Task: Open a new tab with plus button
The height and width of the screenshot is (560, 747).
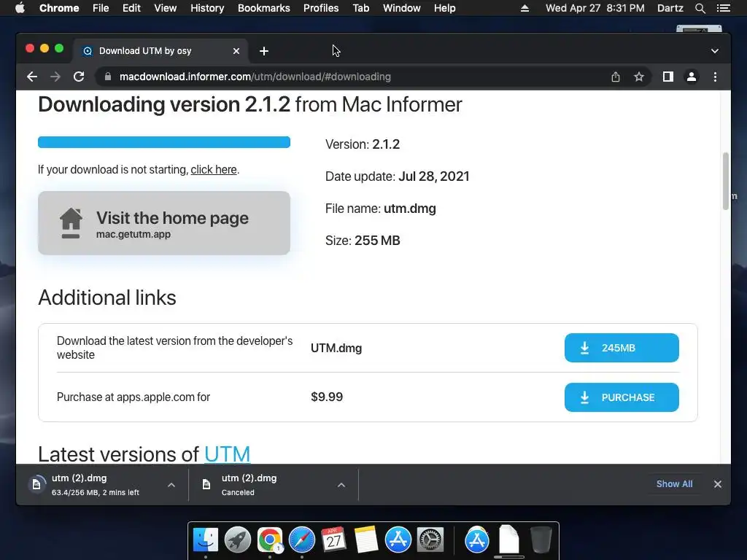Action: click(x=264, y=51)
